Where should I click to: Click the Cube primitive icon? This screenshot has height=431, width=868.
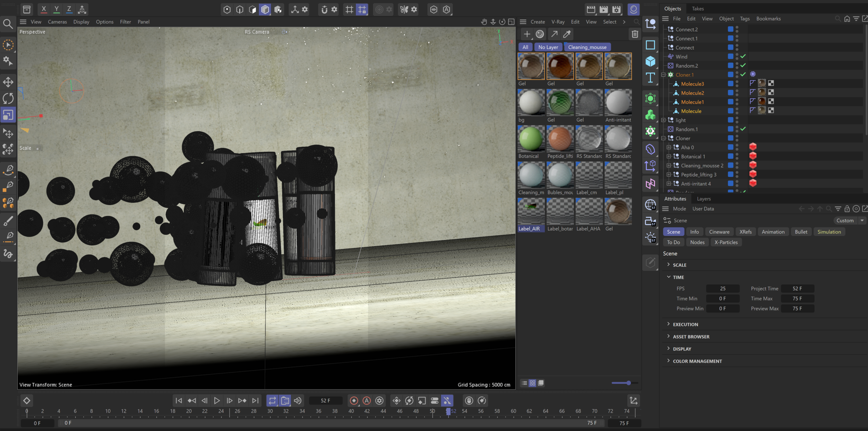[650, 61]
